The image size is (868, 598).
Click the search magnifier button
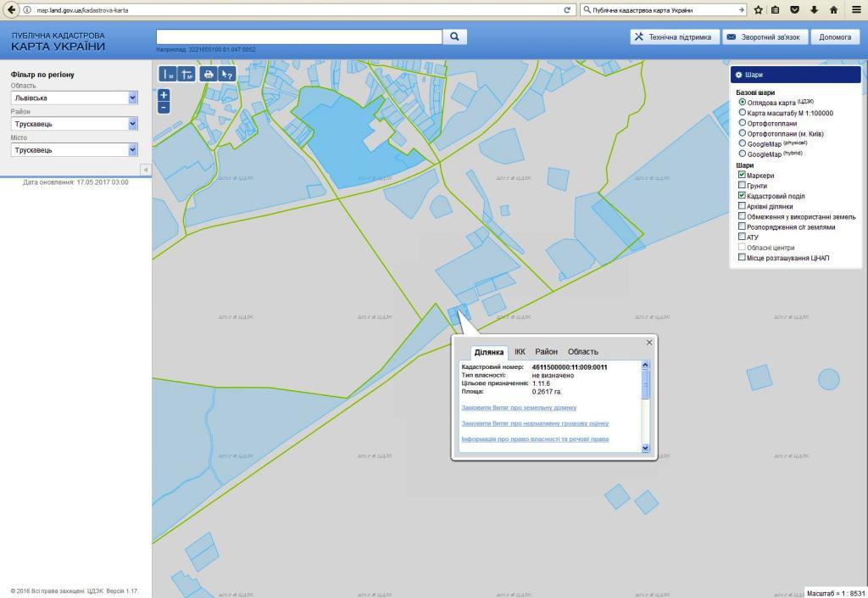click(x=455, y=36)
